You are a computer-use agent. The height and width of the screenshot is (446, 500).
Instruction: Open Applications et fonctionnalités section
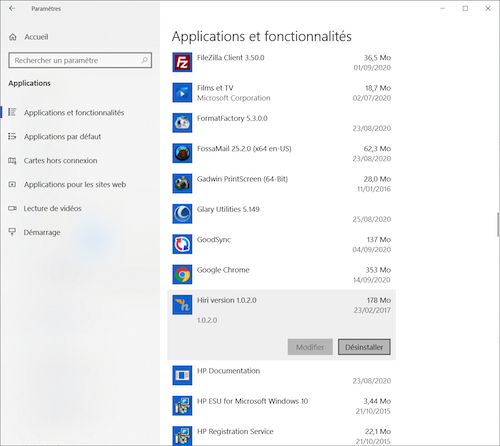74,113
